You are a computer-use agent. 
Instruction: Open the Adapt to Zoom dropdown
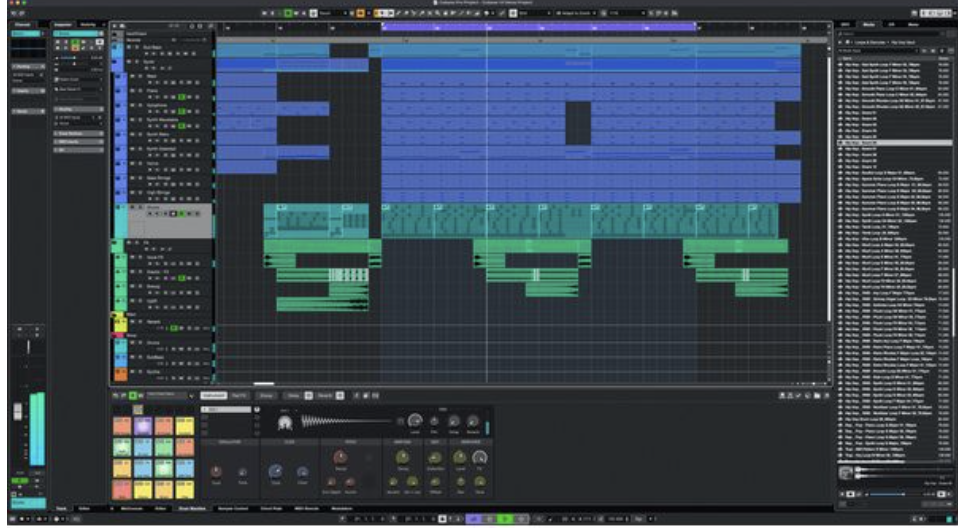point(576,13)
